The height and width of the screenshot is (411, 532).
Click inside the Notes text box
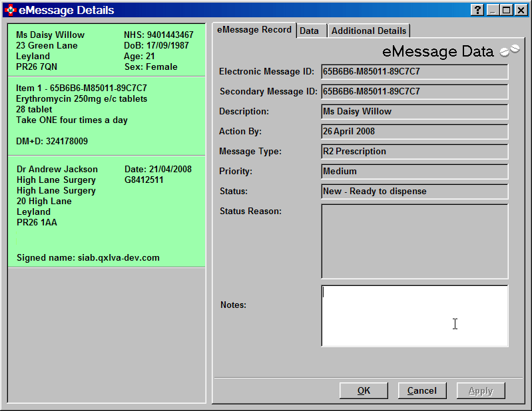click(414, 316)
